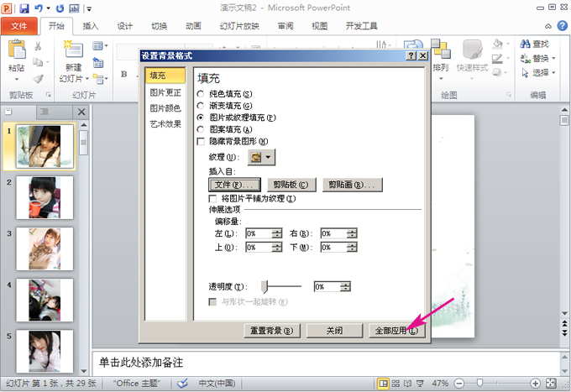Screen dimensions: 571x392
Task: Choose the gradient fill radio option
Action: coord(200,106)
